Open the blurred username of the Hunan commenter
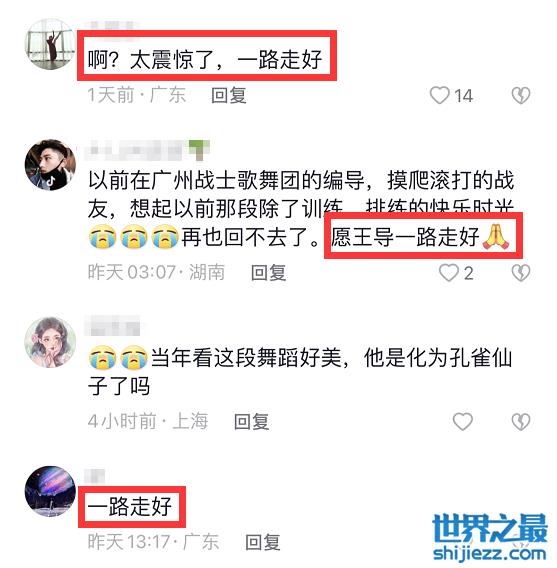 147,150
